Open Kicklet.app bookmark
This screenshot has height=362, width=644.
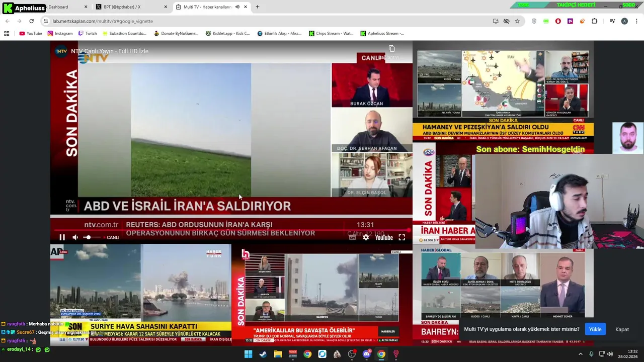[227, 34]
